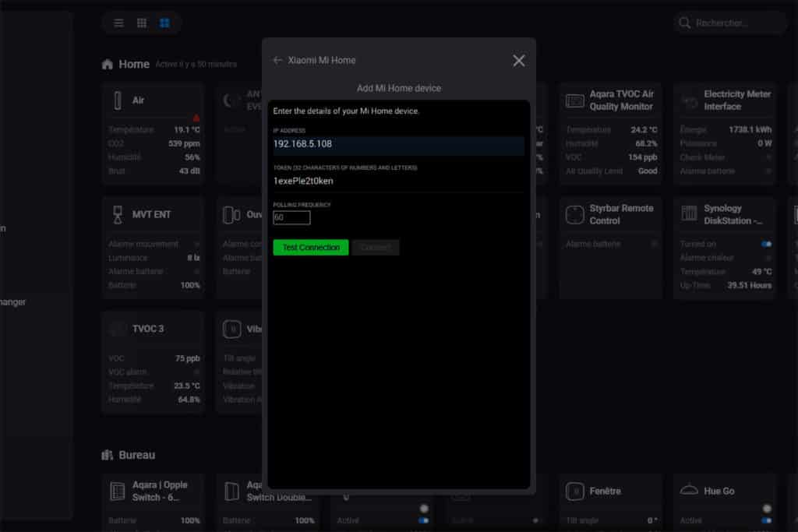
Task: Click the Electricity Meter Interface icon
Action: (x=690, y=102)
